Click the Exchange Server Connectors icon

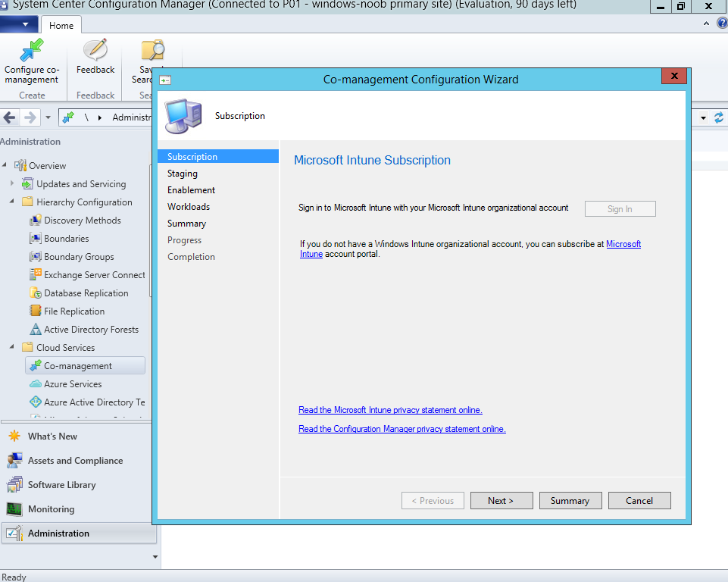36,274
